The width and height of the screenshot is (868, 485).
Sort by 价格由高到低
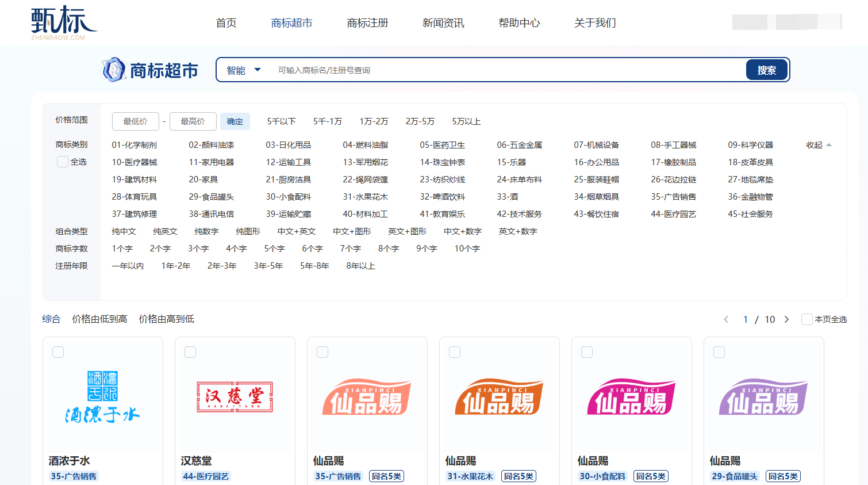(166, 319)
